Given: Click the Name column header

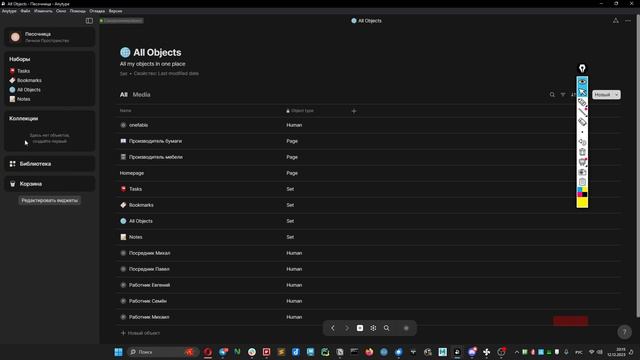Looking at the screenshot, I should point(126,111).
